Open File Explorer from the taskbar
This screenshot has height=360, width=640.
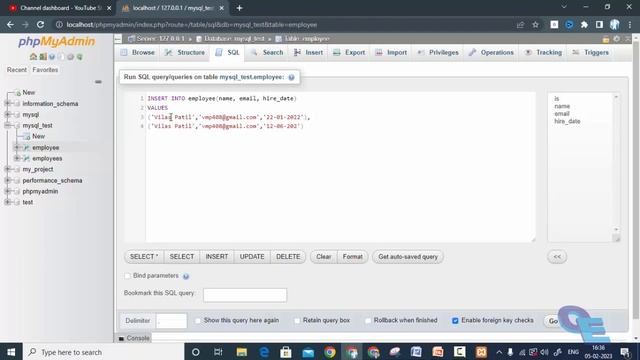pyautogui.click(x=242, y=352)
